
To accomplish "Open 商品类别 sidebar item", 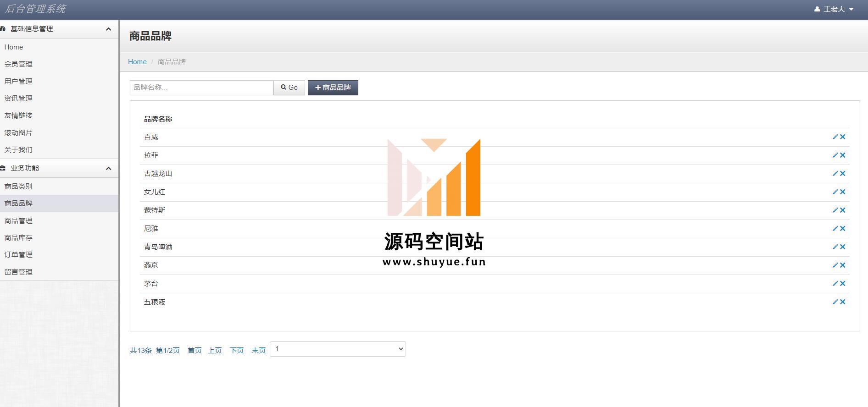I will (18, 187).
